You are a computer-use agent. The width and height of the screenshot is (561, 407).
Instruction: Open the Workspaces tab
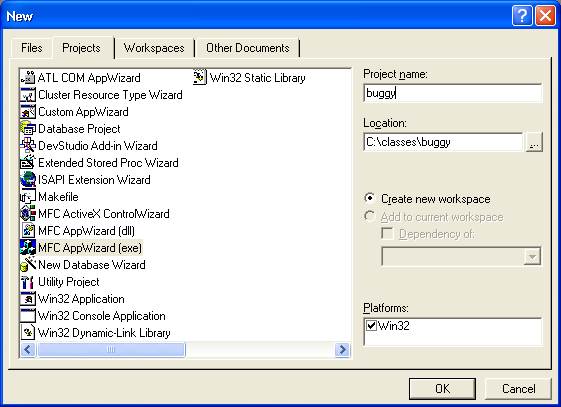click(154, 48)
